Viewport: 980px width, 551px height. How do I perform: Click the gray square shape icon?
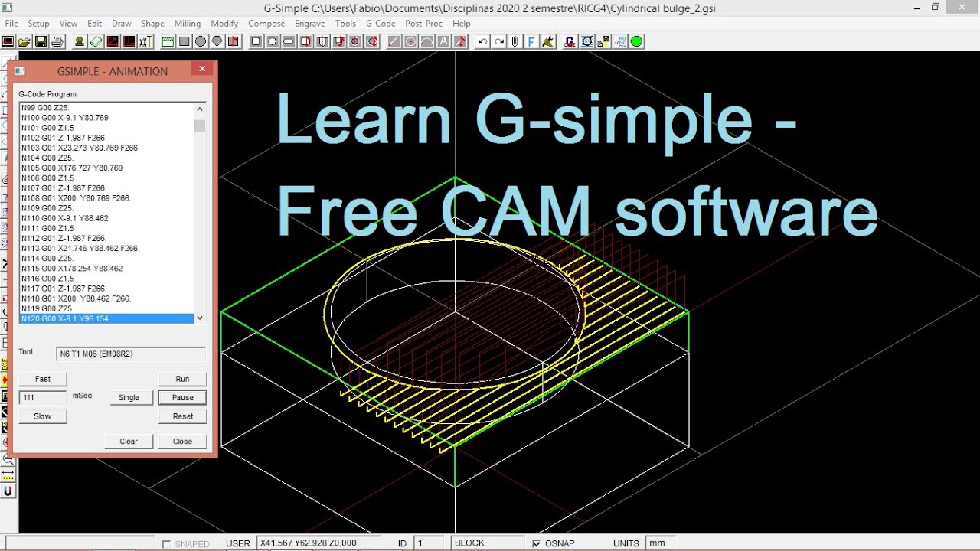184,41
